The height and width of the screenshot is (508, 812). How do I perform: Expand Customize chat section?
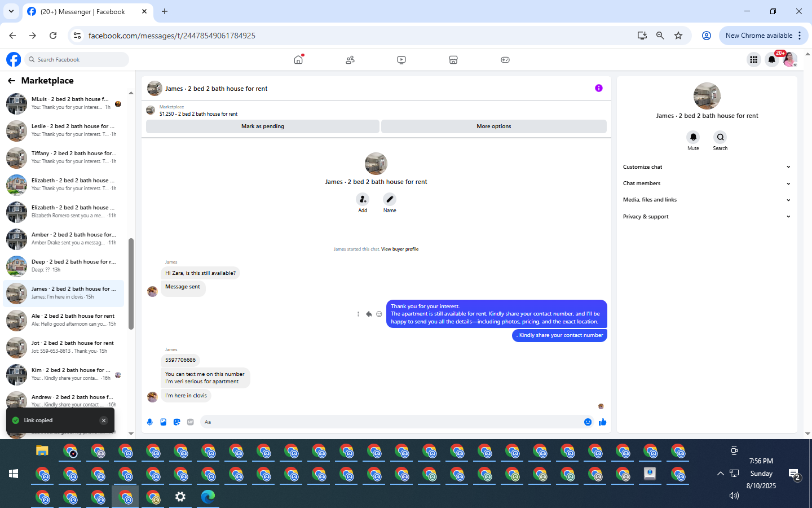pos(707,167)
